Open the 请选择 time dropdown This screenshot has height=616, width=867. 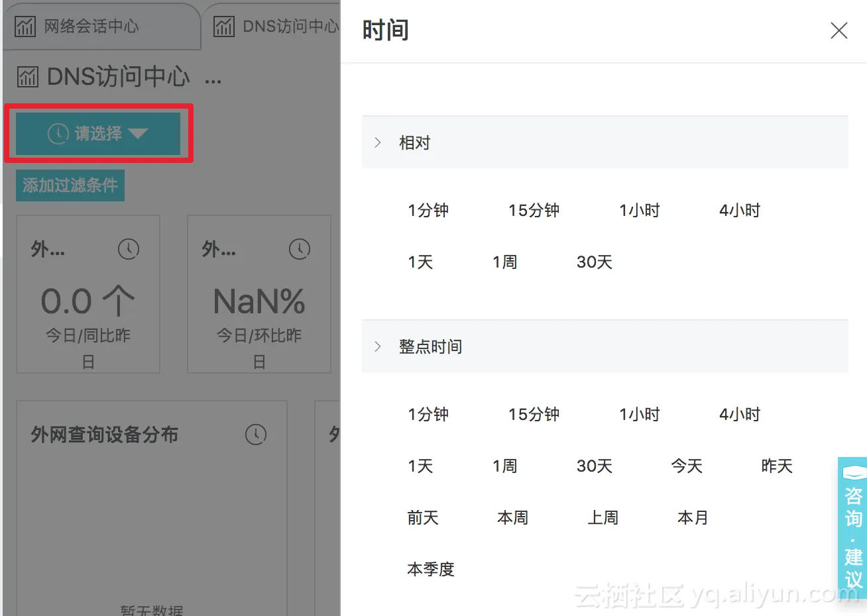pos(98,133)
